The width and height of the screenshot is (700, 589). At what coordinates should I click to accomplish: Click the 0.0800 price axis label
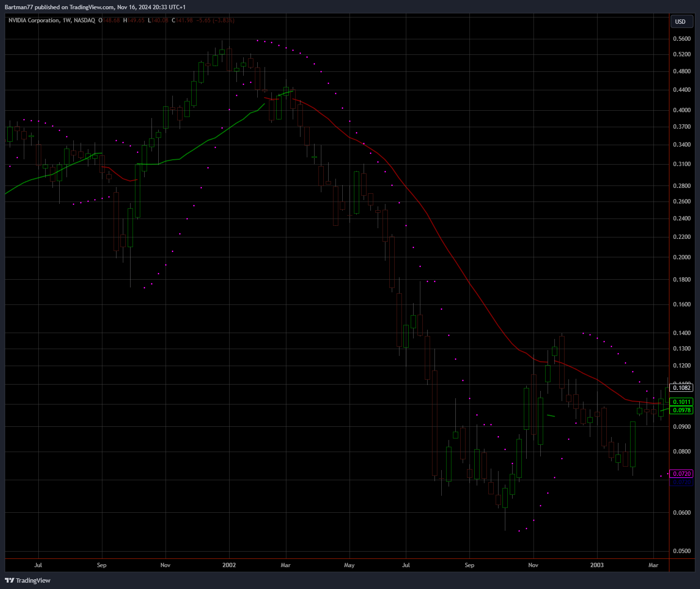tap(682, 452)
